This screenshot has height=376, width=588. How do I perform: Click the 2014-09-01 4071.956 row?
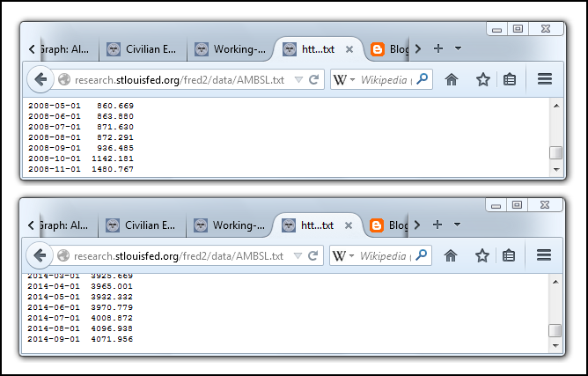pyautogui.click(x=80, y=339)
